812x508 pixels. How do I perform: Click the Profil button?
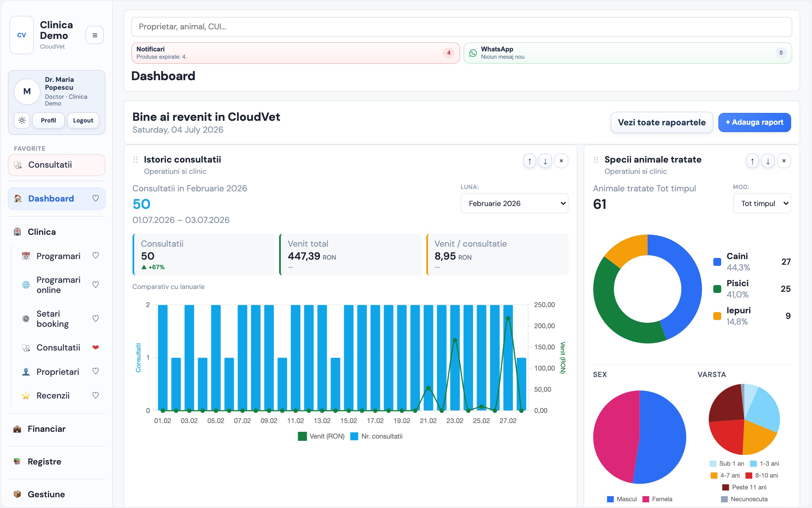click(48, 120)
